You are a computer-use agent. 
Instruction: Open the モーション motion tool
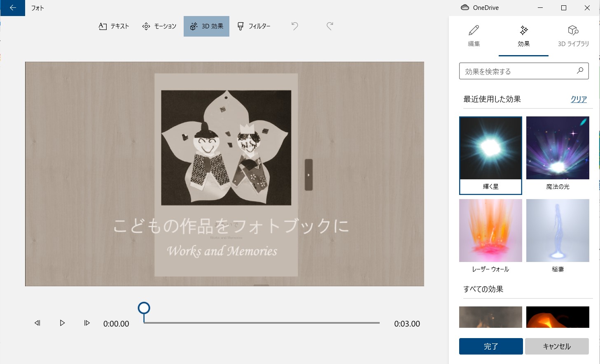159,26
